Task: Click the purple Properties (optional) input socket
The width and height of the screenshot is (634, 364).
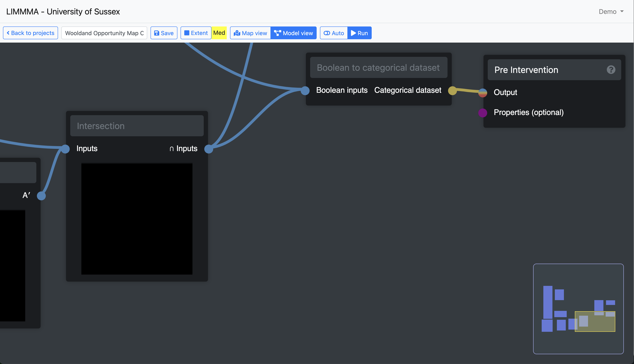Action: tap(483, 113)
